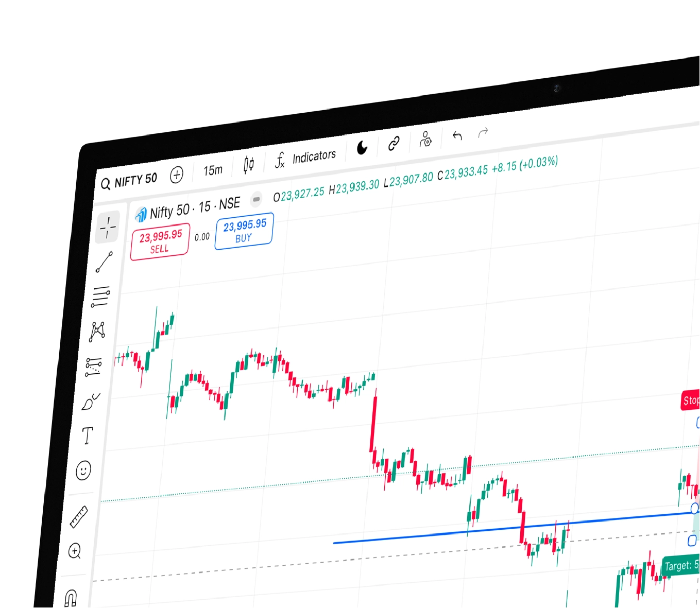Click the high price H23,939.30
This screenshot has width=700, height=608.
click(354, 187)
